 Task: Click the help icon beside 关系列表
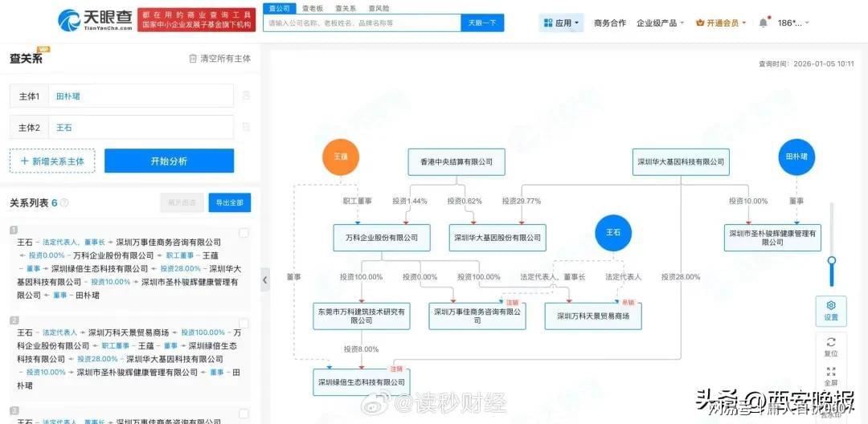coord(64,203)
